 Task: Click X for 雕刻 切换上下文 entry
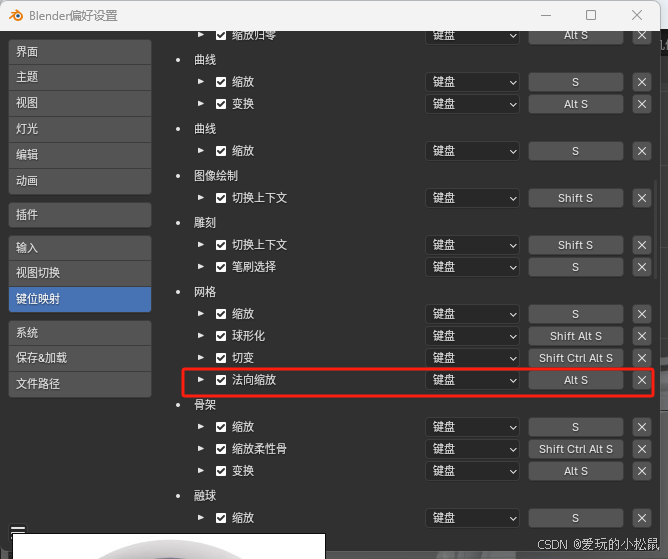642,245
